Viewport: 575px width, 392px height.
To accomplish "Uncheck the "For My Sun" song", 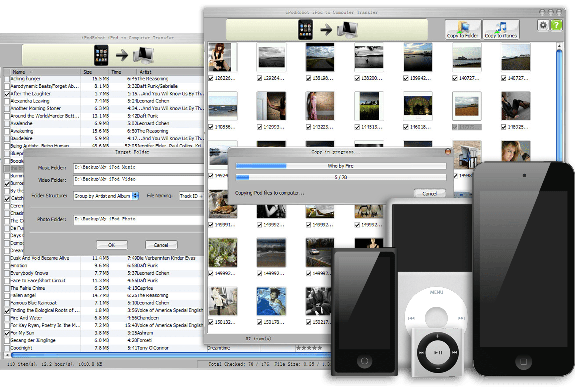I will pyautogui.click(x=7, y=333).
